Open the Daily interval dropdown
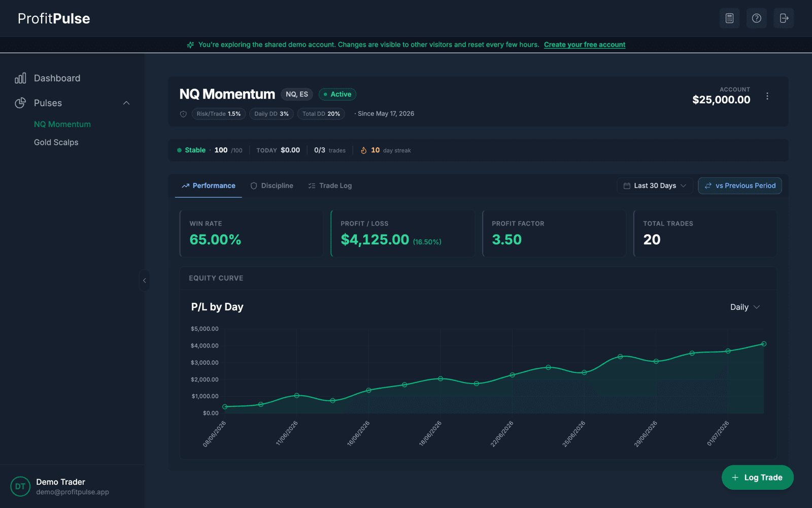Viewport: 812px width, 508px height. [x=745, y=307]
